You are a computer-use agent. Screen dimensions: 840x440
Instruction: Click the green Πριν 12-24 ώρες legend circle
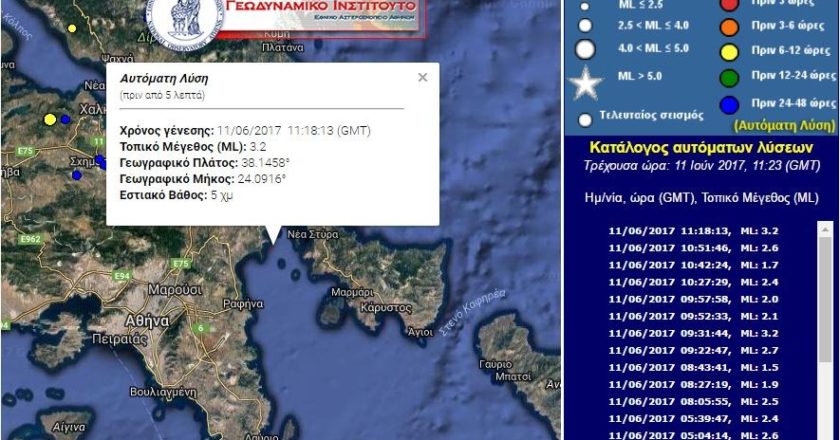[729, 78]
